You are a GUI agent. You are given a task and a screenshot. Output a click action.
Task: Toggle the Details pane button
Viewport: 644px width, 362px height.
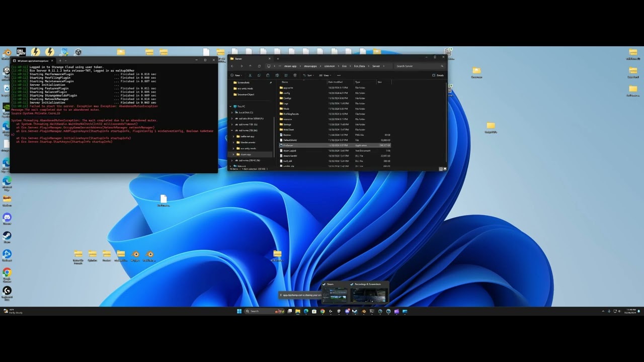[x=438, y=75]
